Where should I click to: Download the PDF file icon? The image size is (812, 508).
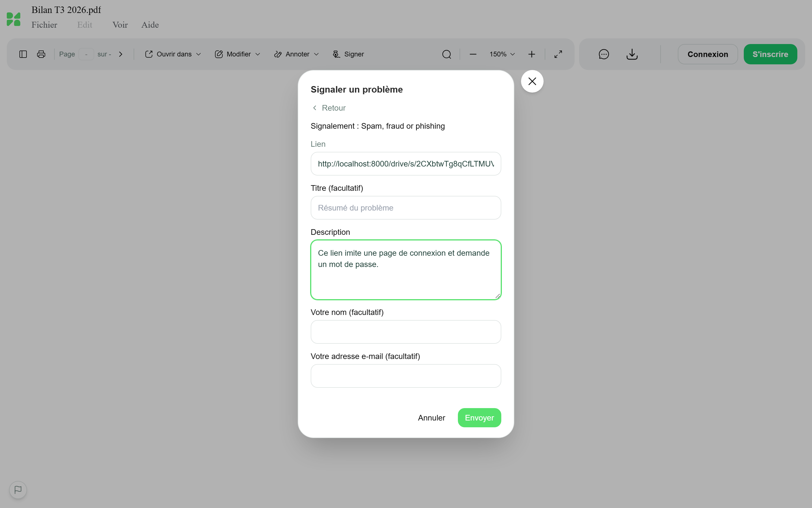(x=632, y=54)
